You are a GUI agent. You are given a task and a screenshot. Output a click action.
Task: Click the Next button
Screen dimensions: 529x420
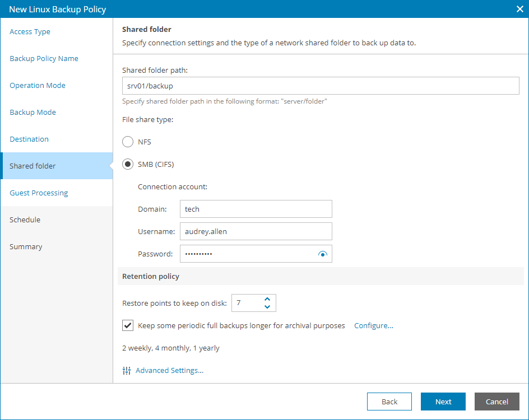[x=443, y=402]
